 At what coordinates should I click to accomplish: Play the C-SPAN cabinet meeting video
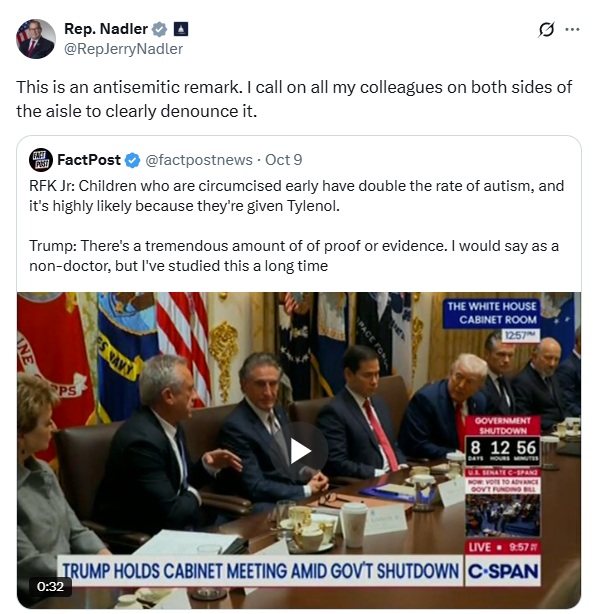coord(300,451)
